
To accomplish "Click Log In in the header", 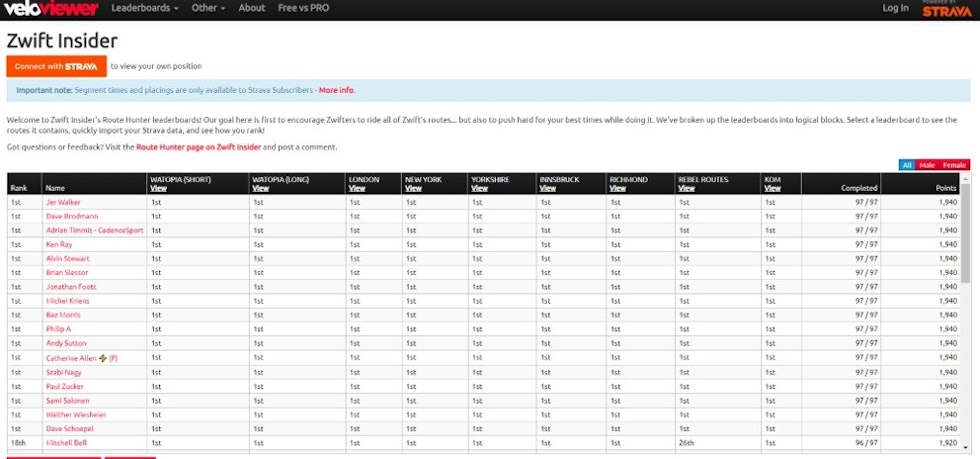I will [x=896, y=8].
